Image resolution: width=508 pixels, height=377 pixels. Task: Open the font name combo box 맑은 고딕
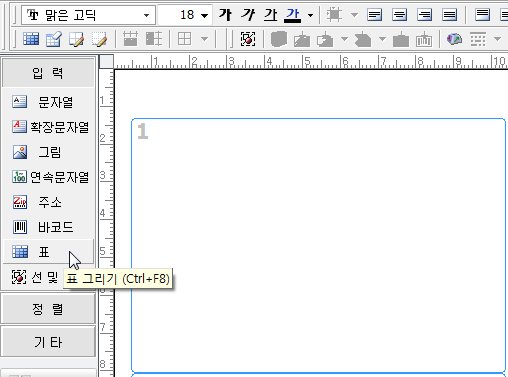pyautogui.click(x=88, y=15)
